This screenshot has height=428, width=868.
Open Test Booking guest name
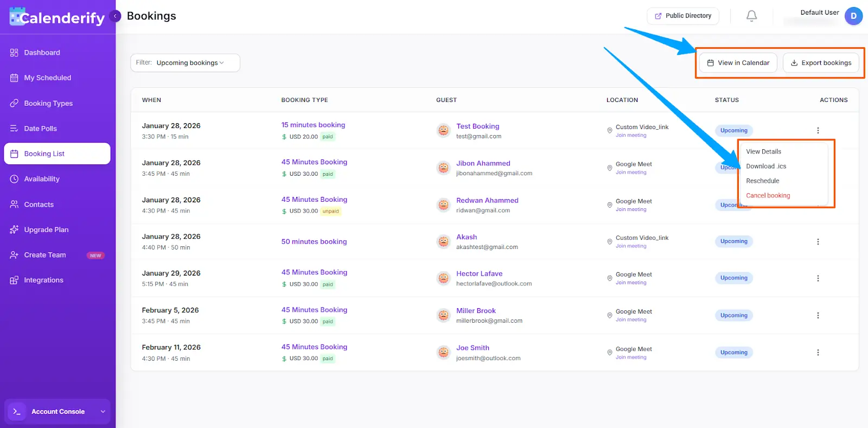pyautogui.click(x=477, y=126)
